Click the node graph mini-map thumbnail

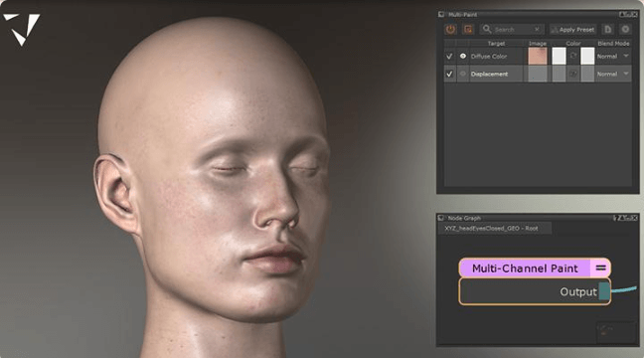tap(615, 331)
